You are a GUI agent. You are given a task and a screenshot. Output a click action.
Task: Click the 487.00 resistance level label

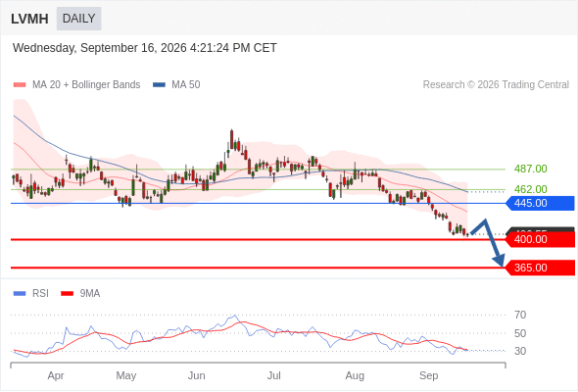point(530,169)
